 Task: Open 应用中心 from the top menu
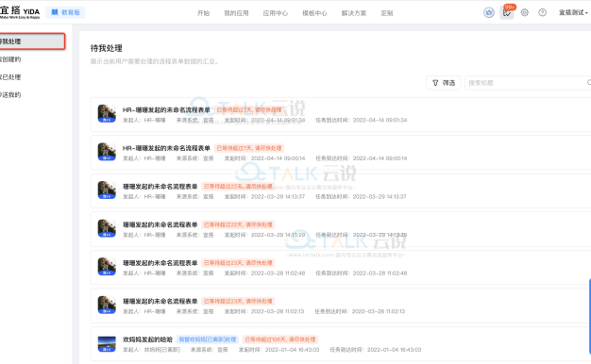tap(275, 13)
